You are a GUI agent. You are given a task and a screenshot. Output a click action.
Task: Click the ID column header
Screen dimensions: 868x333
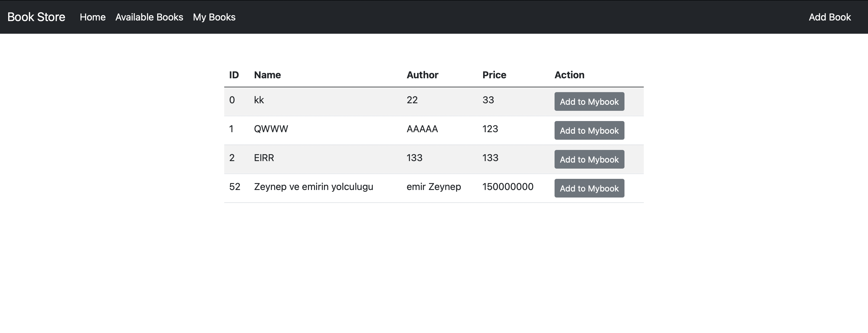234,75
